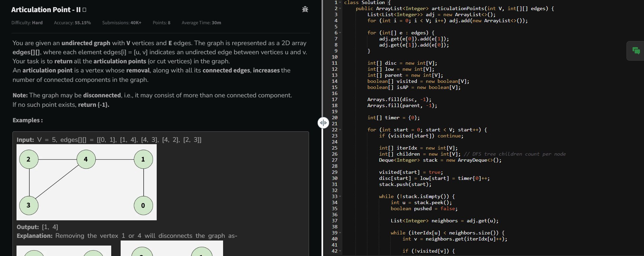The width and height of the screenshot is (644, 256).
Task: Click the panel resize splitter handle
Action: tap(323, 123)
